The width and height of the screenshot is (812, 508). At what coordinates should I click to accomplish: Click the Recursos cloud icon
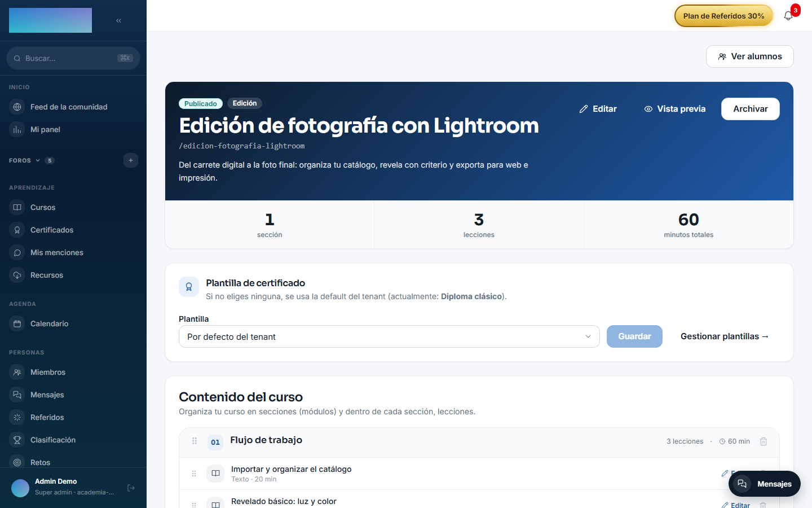17,275
